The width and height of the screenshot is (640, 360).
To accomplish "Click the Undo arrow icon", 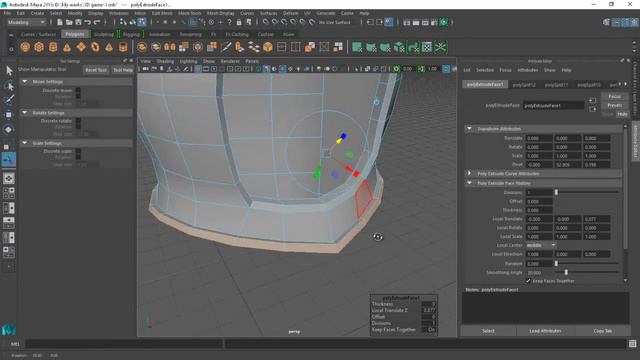I will (87, 22).
